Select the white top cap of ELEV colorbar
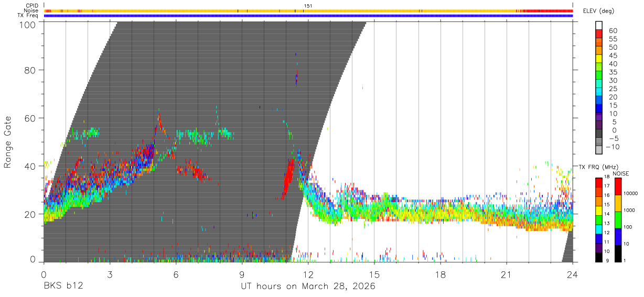 click(x=599, y=26)
